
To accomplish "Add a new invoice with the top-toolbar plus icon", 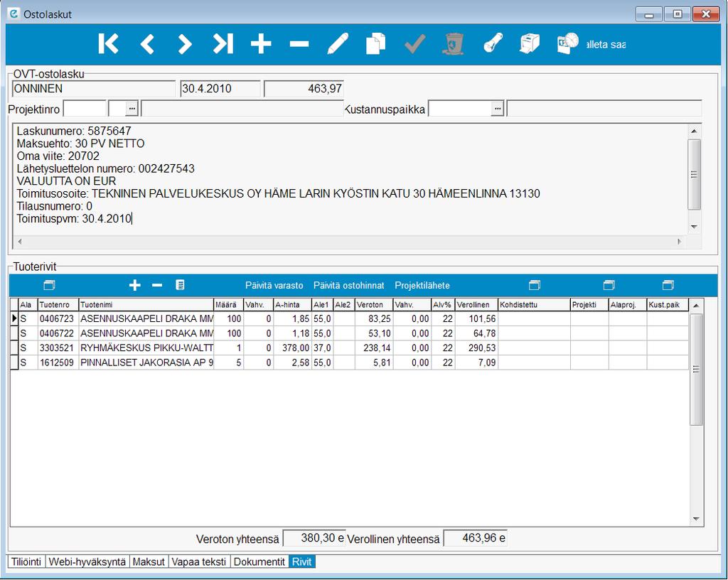I will (x=261, y=44).
